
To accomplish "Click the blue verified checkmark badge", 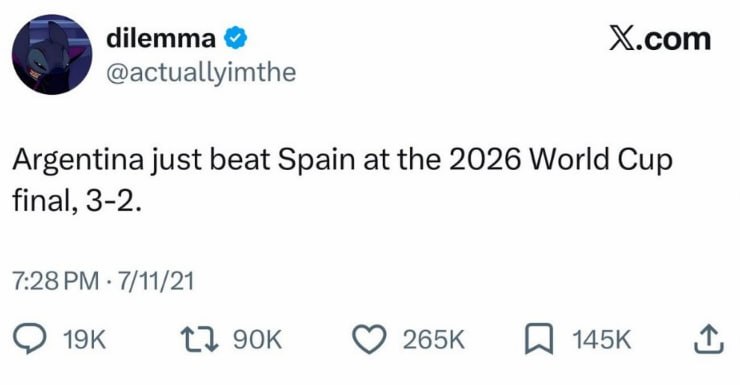I will coord(235,38).
